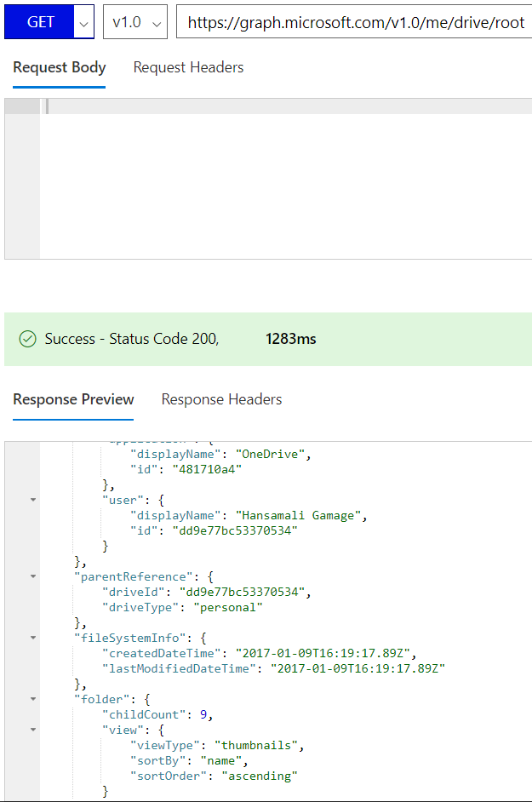Image resolution: width=532 pixels, height=802 pixels.
Task: Click the green success checkmark icon
Action: point(27,339)
